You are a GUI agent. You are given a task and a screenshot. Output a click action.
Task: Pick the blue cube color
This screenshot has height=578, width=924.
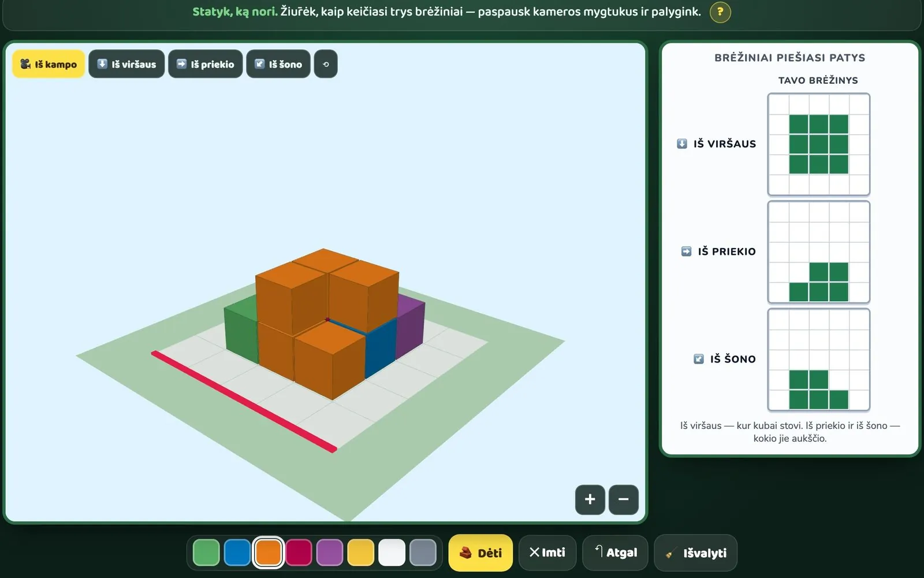[237, 553]
